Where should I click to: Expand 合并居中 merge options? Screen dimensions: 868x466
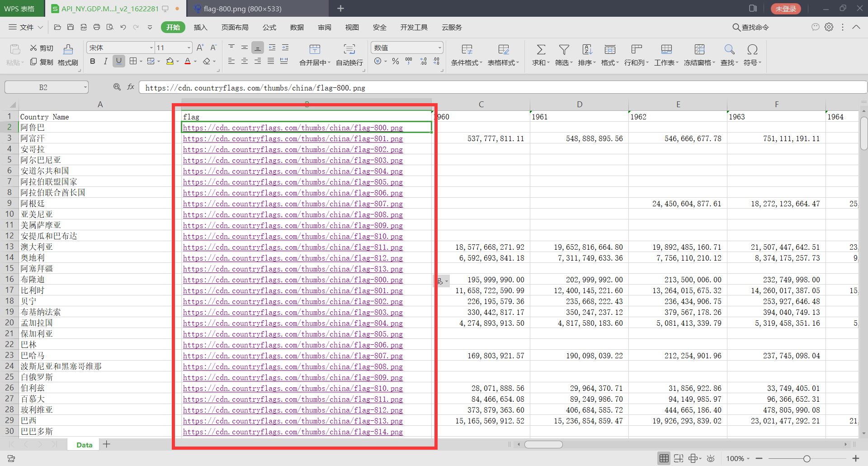329,63
